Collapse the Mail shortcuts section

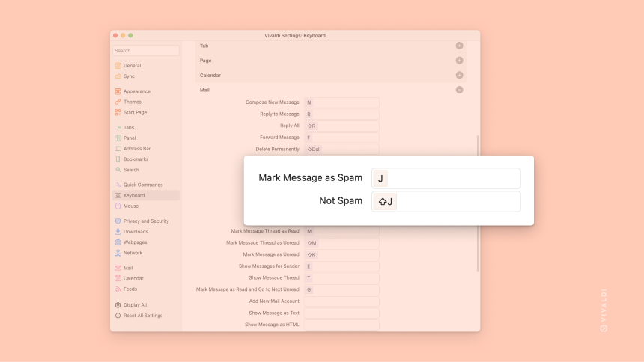459,90
